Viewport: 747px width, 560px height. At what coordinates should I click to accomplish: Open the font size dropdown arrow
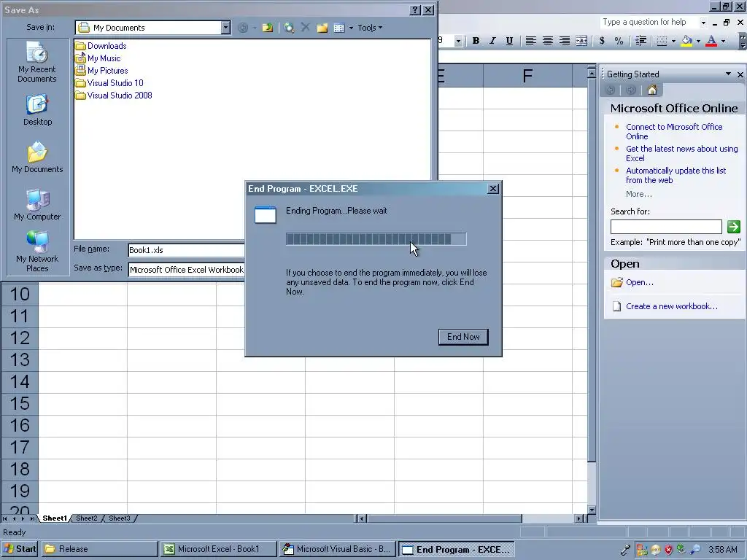pyautogui.click(x=458, y=41)
